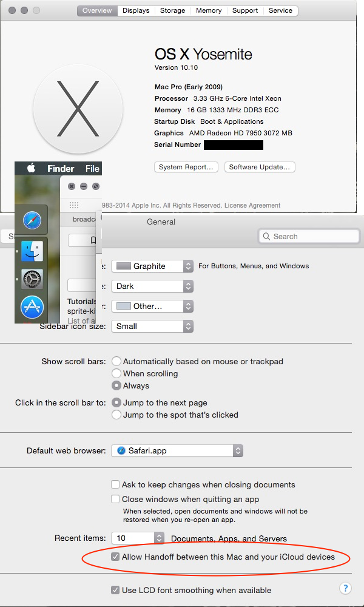Go to the Service tab
Viewport: 364px width, 607px height.
point(280,10)
